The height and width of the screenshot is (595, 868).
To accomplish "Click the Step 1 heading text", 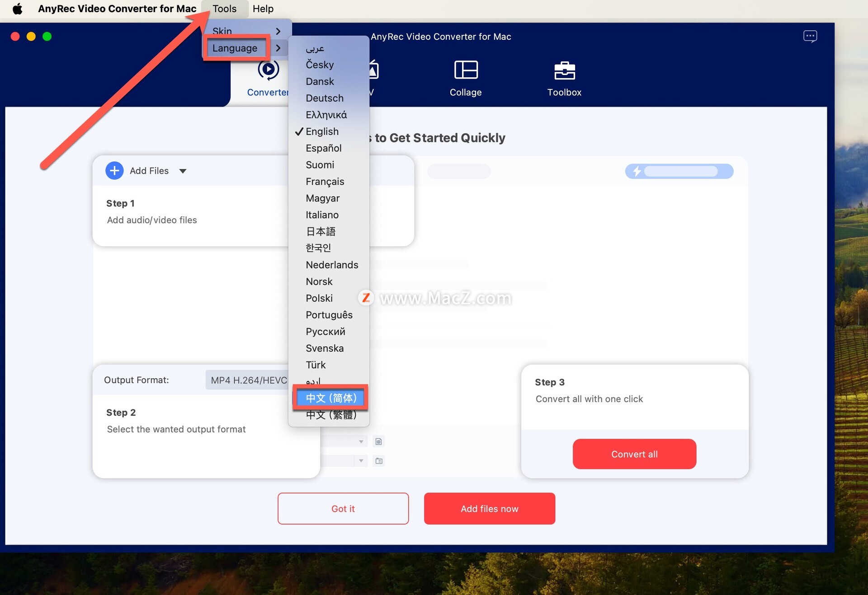I will pyautogui.click(x=120, y=203).
